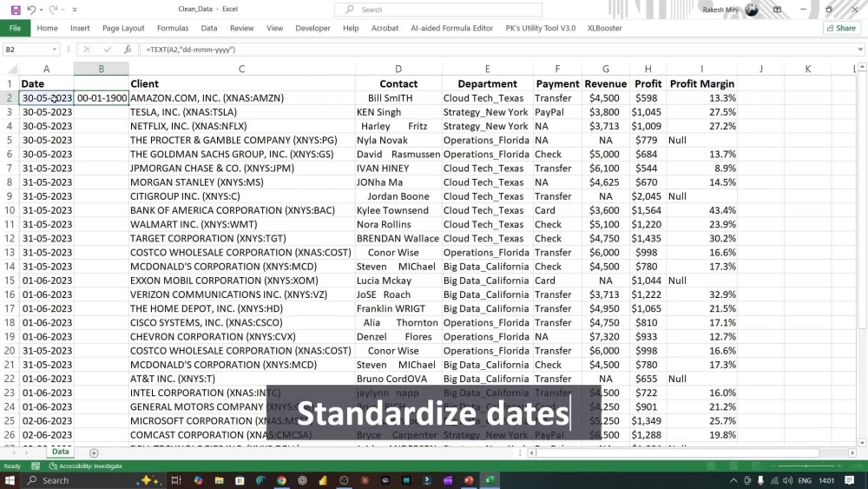Viewport: 868px width, 489px height.
Task: Open PK's Utility Tool V3.0 tab
Action: [x=540, y=28]
